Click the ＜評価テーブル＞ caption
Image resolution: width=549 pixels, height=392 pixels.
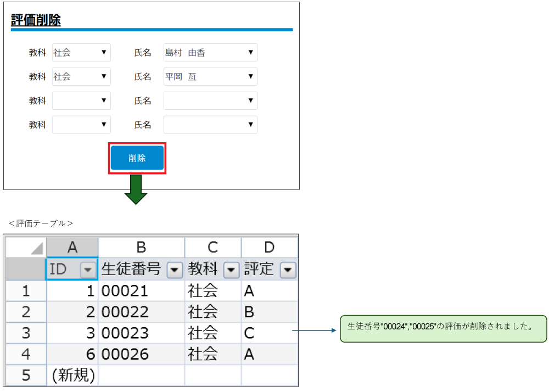click(41, 223)
